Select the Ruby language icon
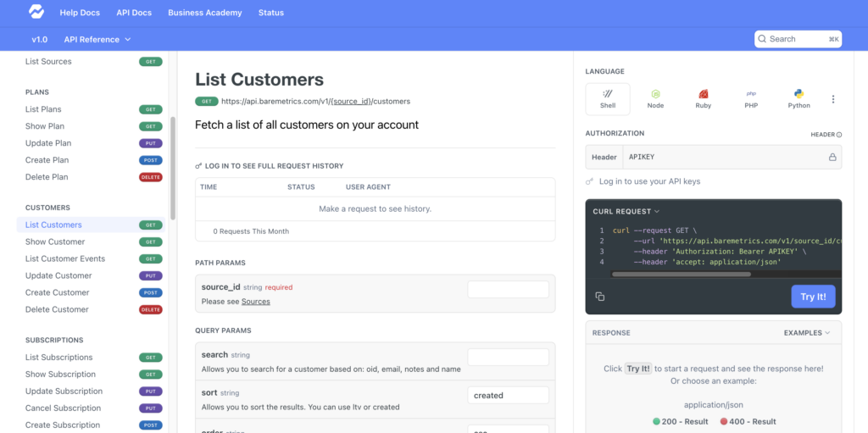The height and width of the screenshot is (433, 868). (703, 94)
